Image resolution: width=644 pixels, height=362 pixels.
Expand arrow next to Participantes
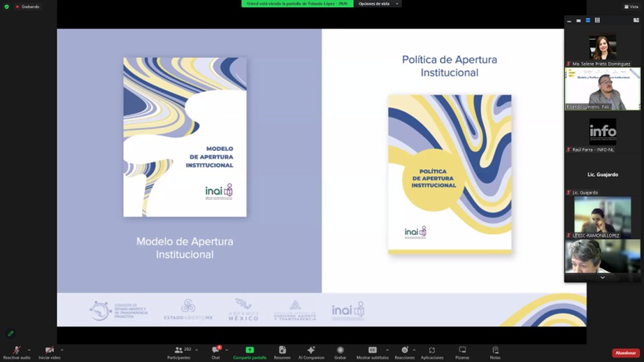click(196, 350)
